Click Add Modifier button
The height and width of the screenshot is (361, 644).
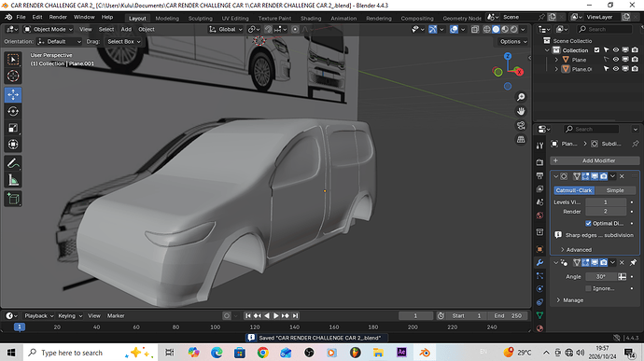[x=595, y=160]
